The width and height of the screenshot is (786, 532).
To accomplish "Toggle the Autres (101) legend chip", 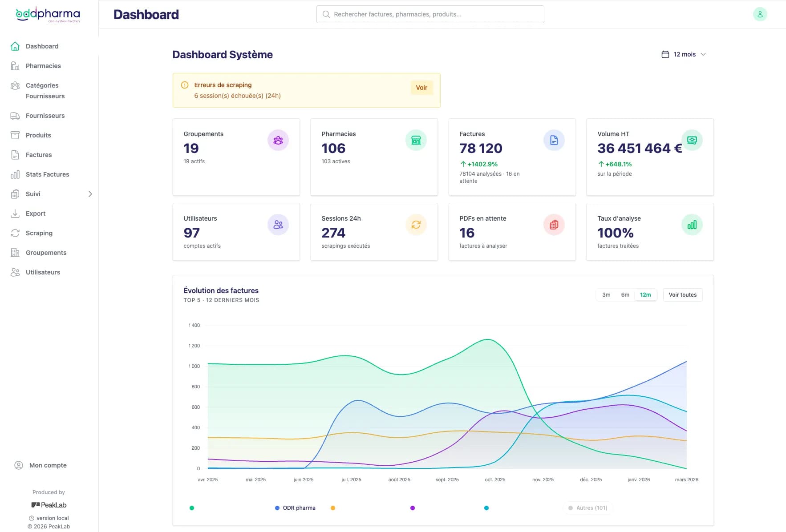I will coord(587,508).
